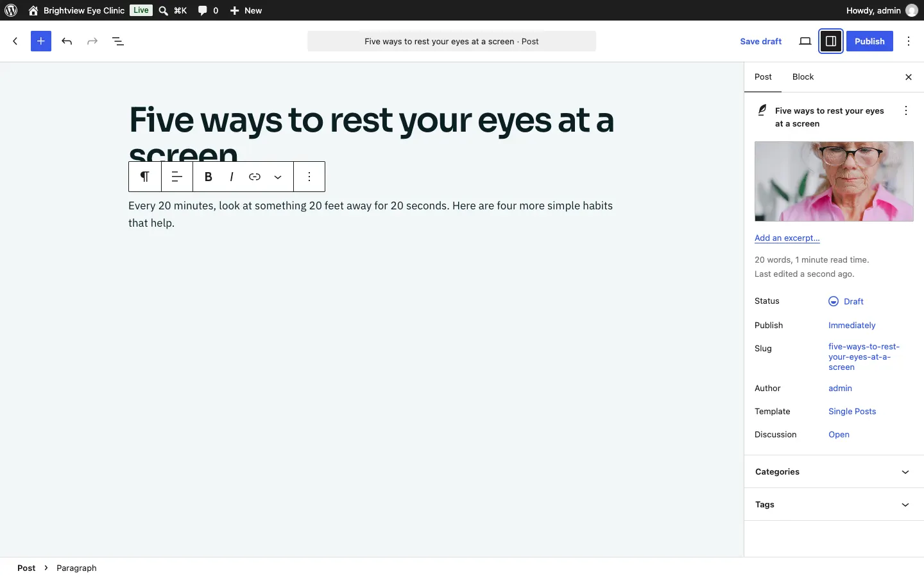This screenshot has width=924, height=578.
Task: Click the Add an excerpt link
Action: (x=787, y=238)
